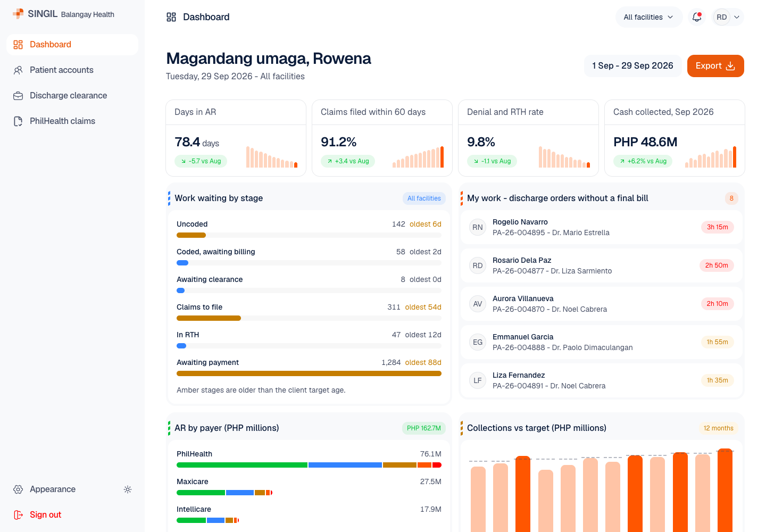Open the All facilities dropdown

(x=648, y=17)
